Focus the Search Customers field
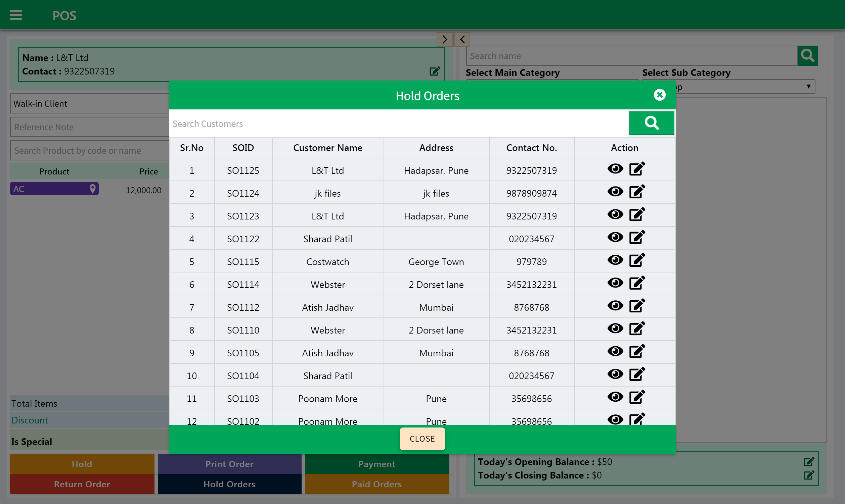The image size is (845, 504). pos(399,123)
